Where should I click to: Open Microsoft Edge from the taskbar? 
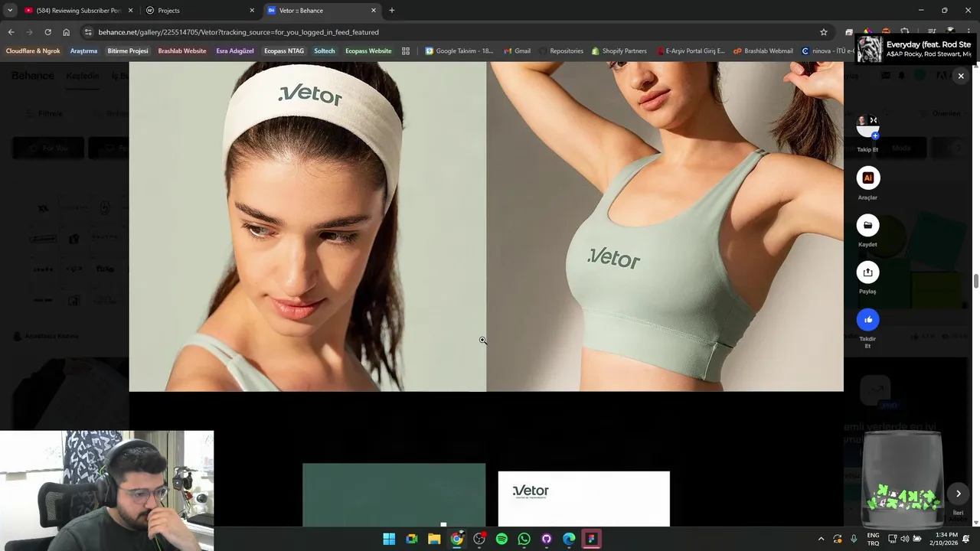pos(569,539)
